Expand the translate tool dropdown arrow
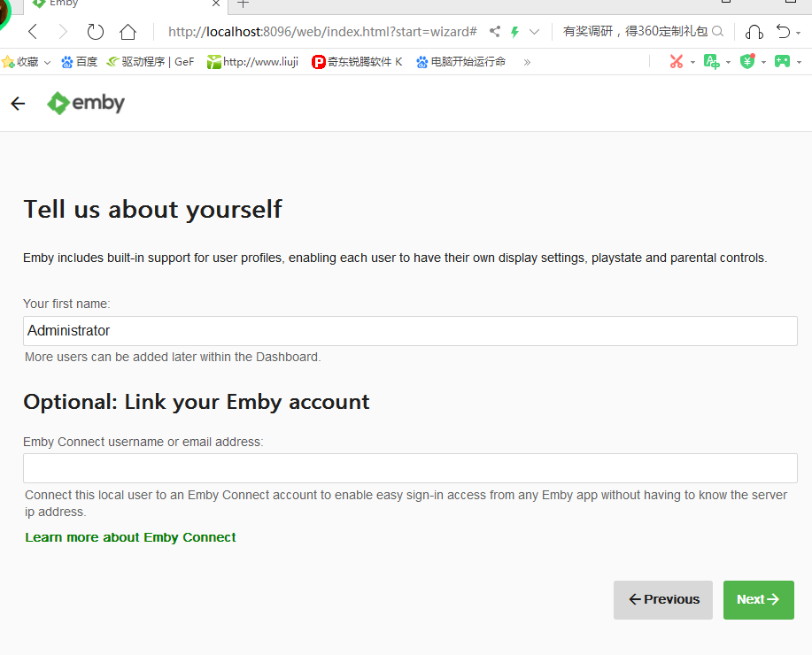The width and height of the screenshot is (812, 655). (x=728, y=63)
